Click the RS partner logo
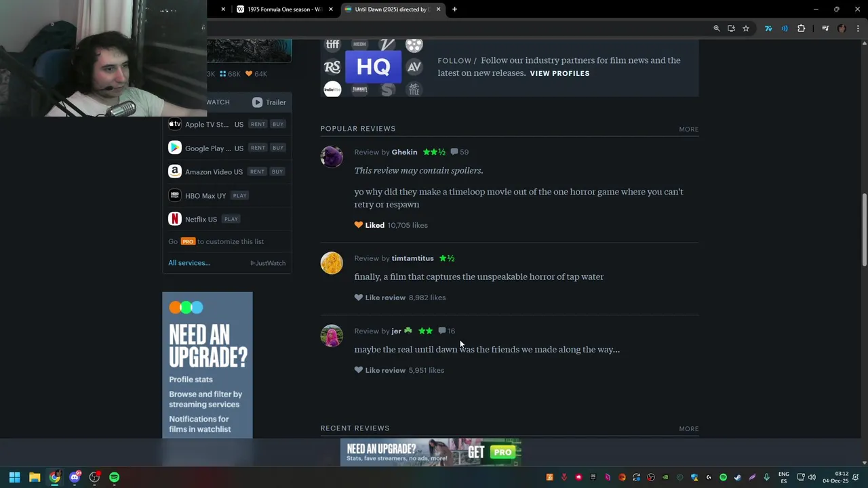Image resolution: width=868 pixels, height=488 pixels. pos(332,67)
